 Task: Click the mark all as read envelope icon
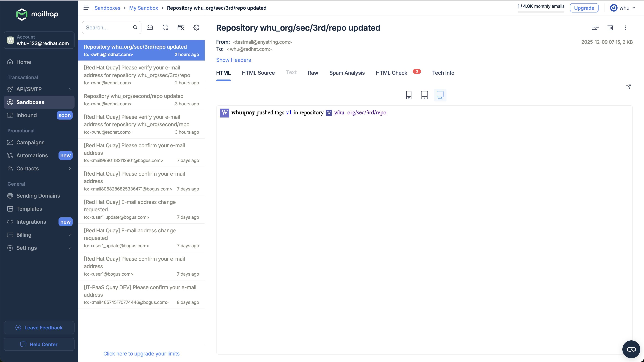click(x=150, y=28)
